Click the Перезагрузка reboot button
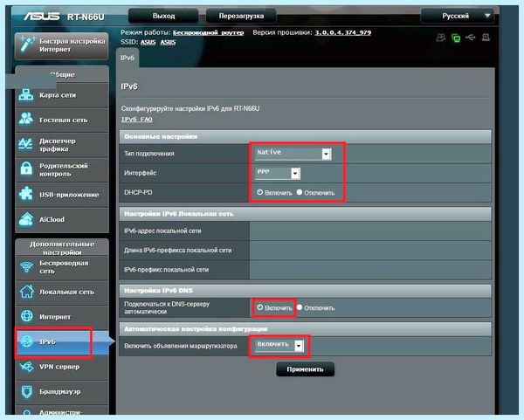This screenshot has width=524, height=420. 241,16
